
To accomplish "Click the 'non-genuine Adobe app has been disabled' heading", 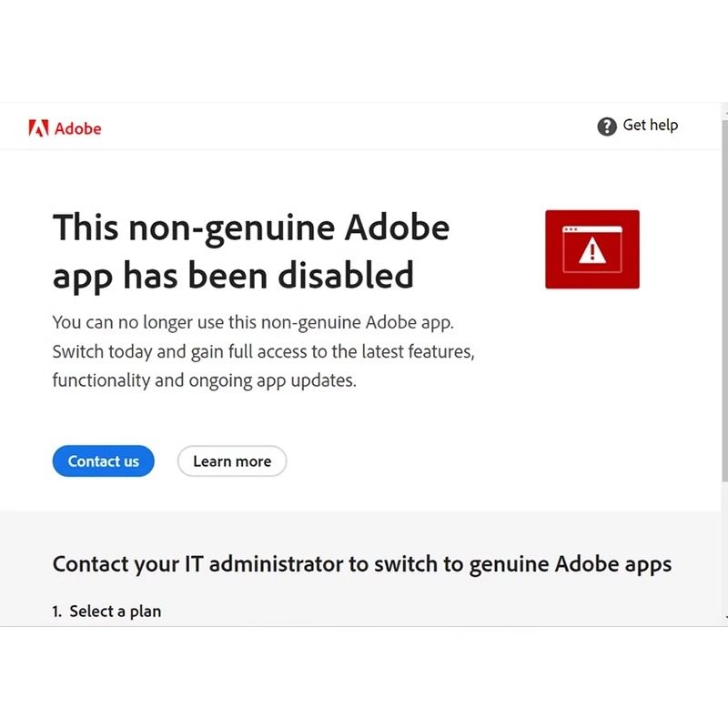I will tap(251, 250).
